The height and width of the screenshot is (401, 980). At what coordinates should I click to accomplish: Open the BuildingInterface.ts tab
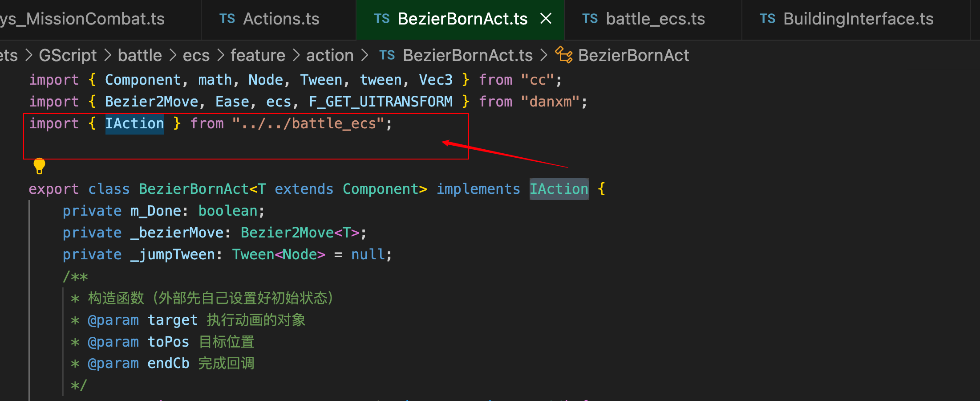click(858, 19)
